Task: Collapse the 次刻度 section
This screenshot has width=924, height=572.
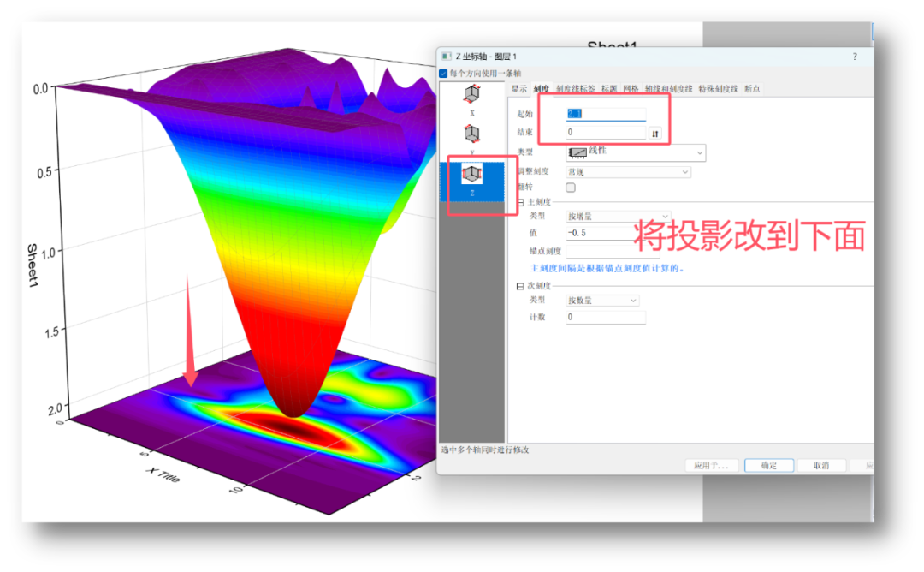Action: point(520,286)
